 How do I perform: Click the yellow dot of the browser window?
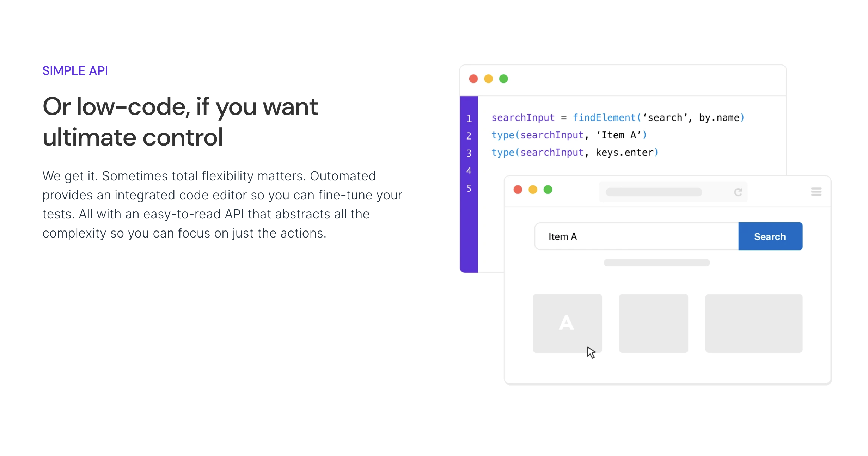(533, 190)
